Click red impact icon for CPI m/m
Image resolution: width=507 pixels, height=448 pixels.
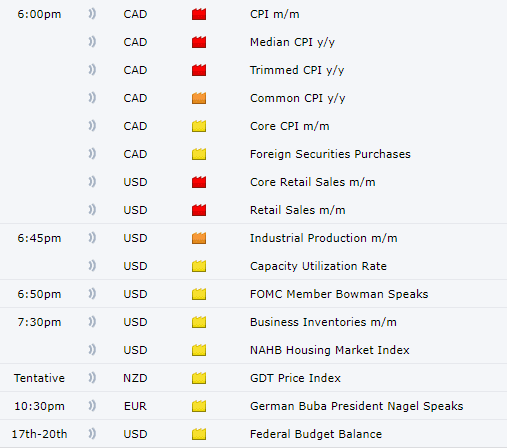(x=199, y=14)
